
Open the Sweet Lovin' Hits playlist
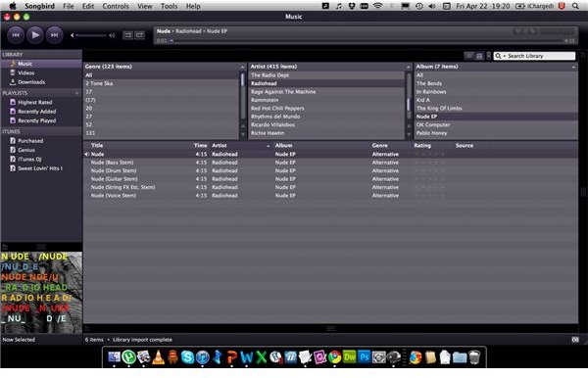click(41, 168)
